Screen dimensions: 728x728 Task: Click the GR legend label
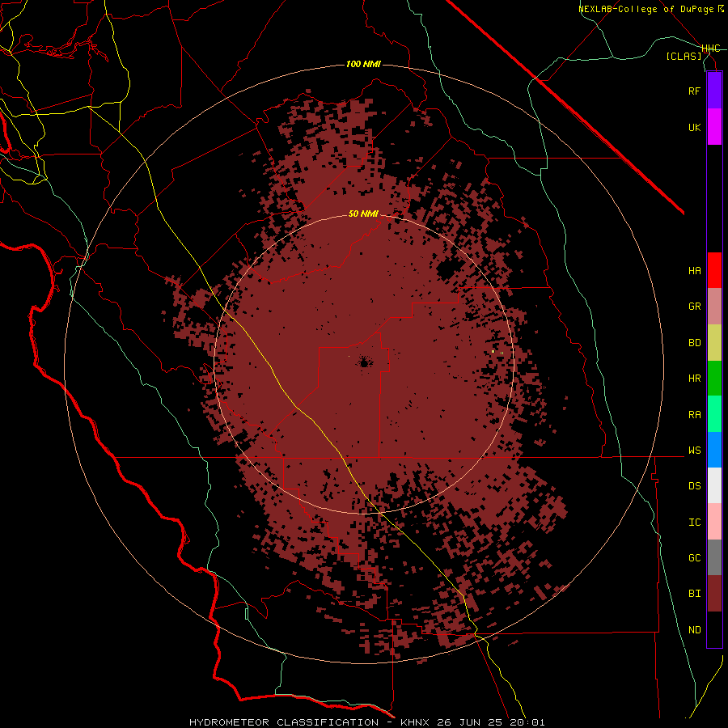click(x=695, y=306)
